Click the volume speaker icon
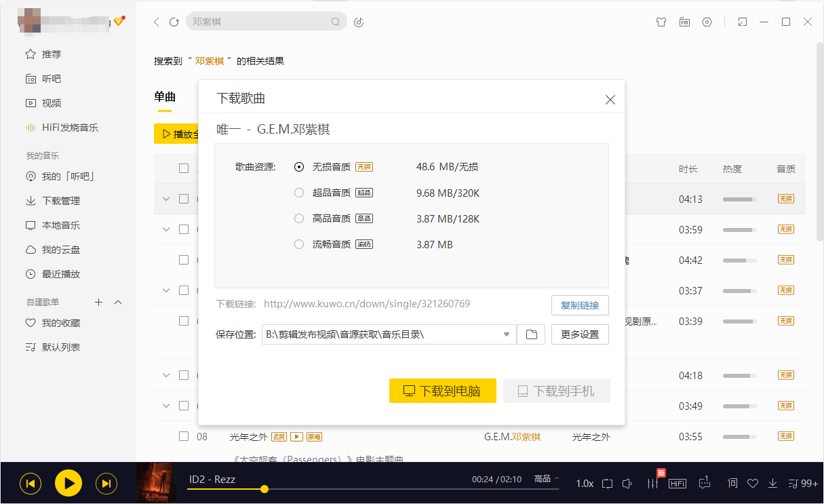824x504 pixels. [627, 484]
